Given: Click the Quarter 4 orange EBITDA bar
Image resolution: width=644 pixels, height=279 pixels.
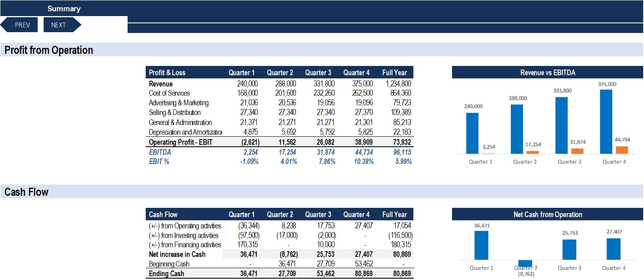Looking at the screenshot, I should tap(621, 150).
